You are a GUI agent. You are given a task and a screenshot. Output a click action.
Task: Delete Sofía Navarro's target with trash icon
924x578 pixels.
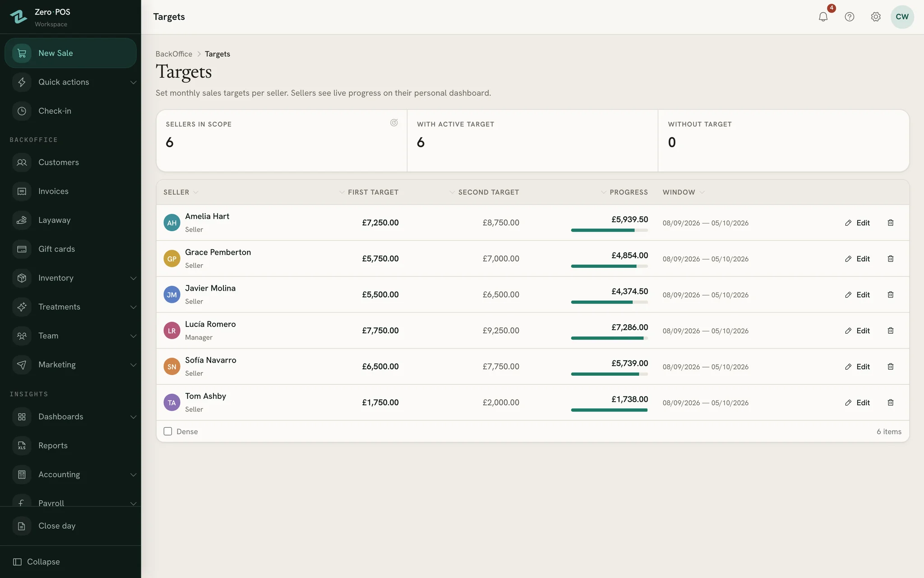click(891, 367)
